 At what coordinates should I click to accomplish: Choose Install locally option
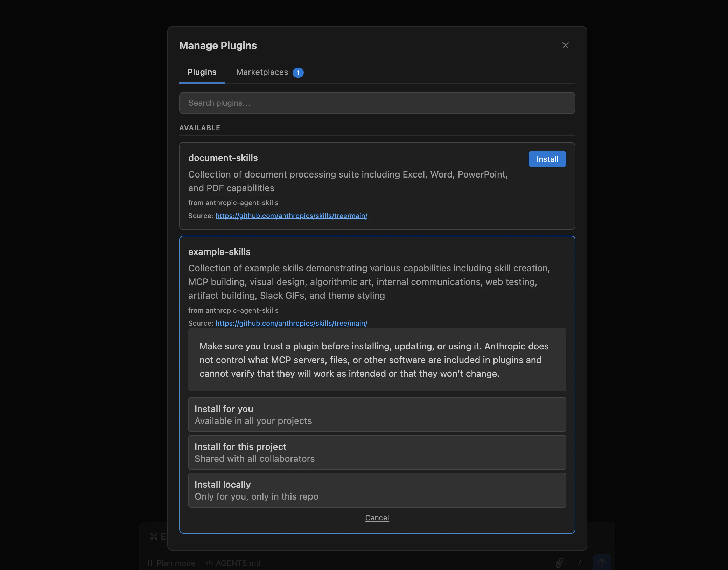(377, 490)
